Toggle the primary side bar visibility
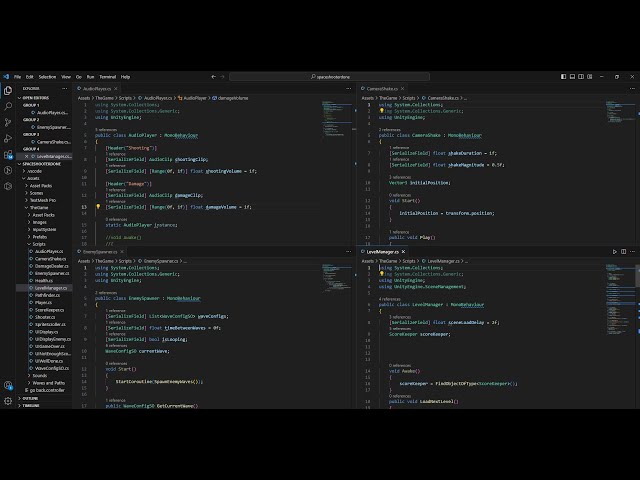640x480 pixels. point(563,77)
